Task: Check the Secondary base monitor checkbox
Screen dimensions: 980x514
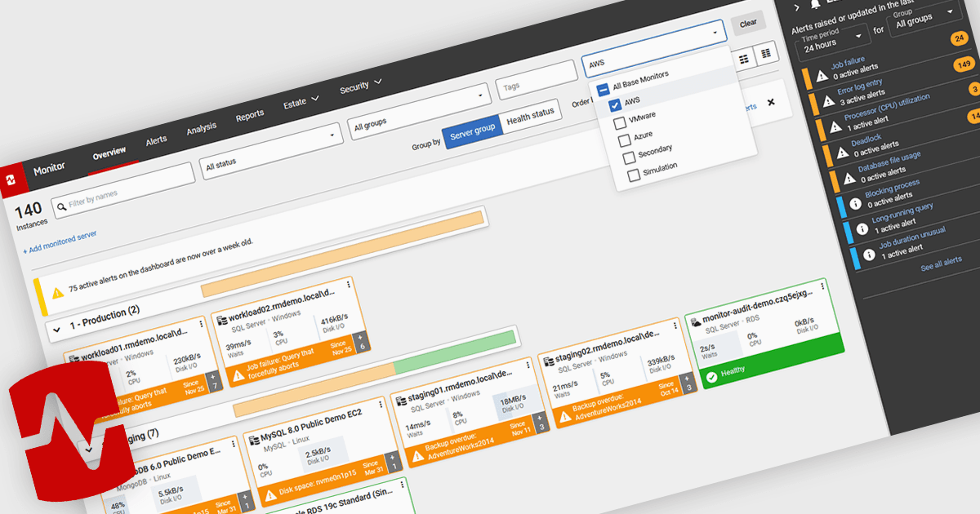Action: (x=629, y=157)
